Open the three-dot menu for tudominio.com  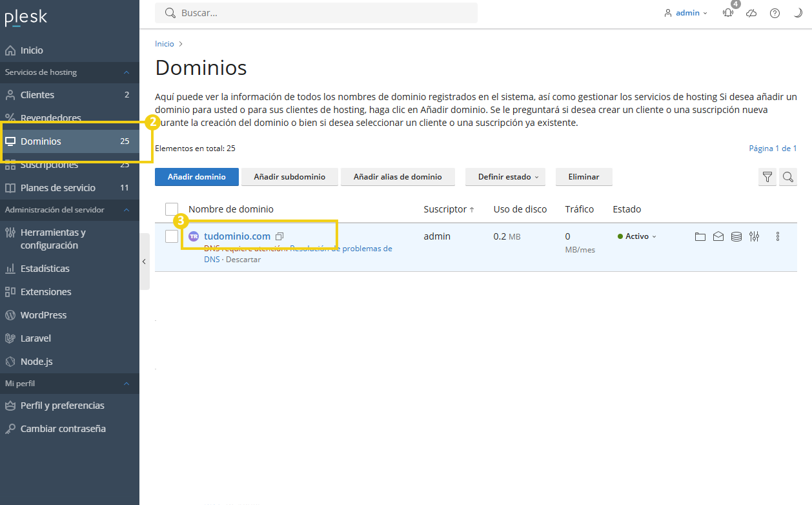(778, 236)
